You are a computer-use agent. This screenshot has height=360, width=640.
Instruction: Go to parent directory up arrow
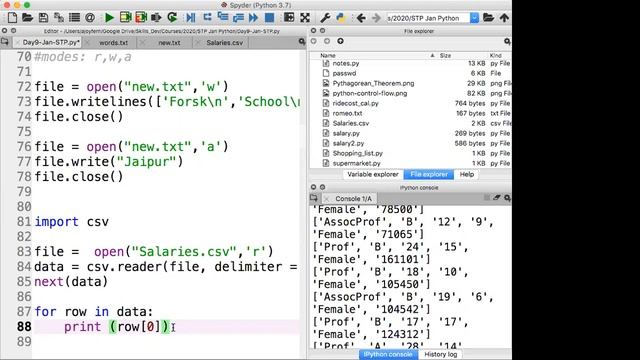504,18
